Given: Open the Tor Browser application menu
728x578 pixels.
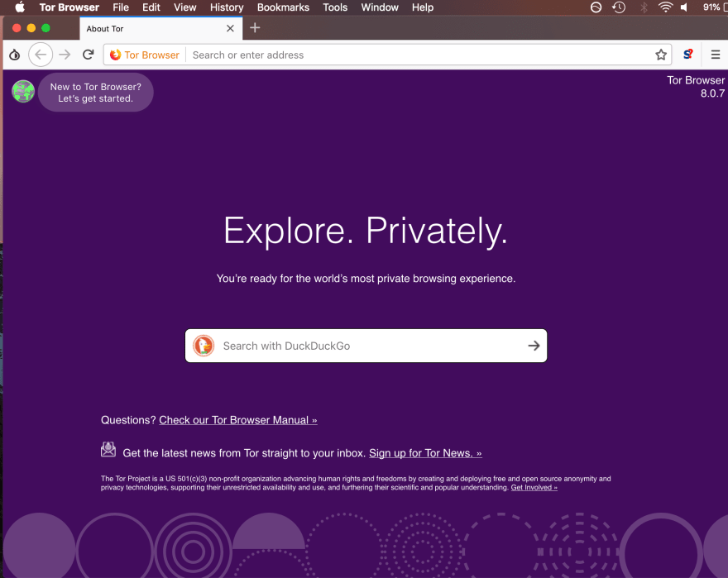Looking at the screenshot, I should (69, 7).
